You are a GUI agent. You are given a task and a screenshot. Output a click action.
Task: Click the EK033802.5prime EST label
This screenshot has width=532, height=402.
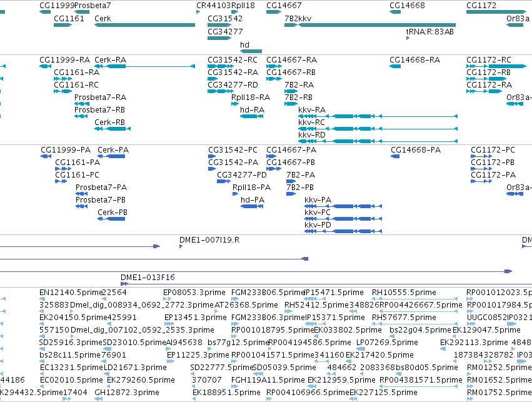pyautogui.click(x=348, y=330)
